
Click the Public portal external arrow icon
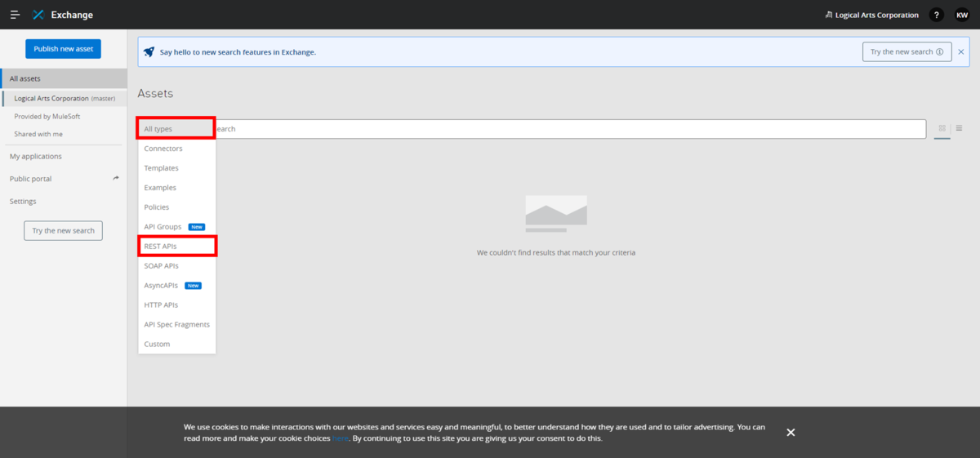(x=116, y=178)
